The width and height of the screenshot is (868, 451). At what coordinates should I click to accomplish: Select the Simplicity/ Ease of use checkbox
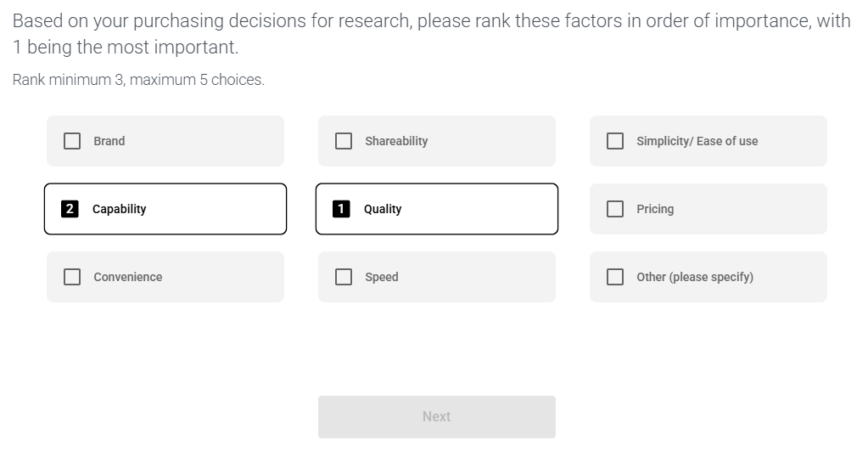point(615,141)
